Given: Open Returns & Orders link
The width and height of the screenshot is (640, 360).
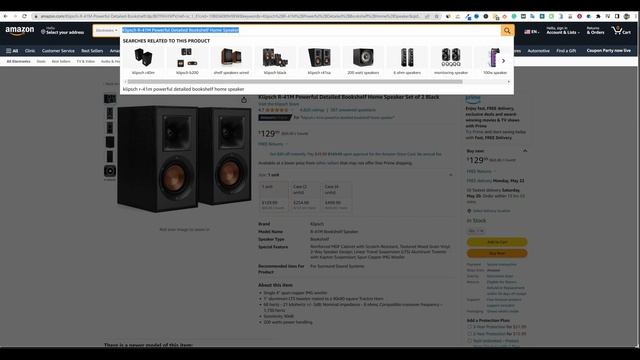Looking at the screenshot, I should tap(595, 31).
